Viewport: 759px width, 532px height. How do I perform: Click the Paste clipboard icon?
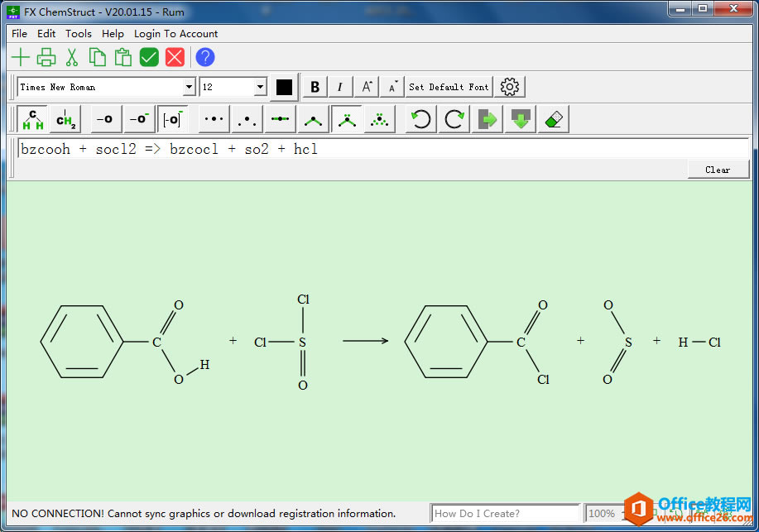click(x=123, y=57)
